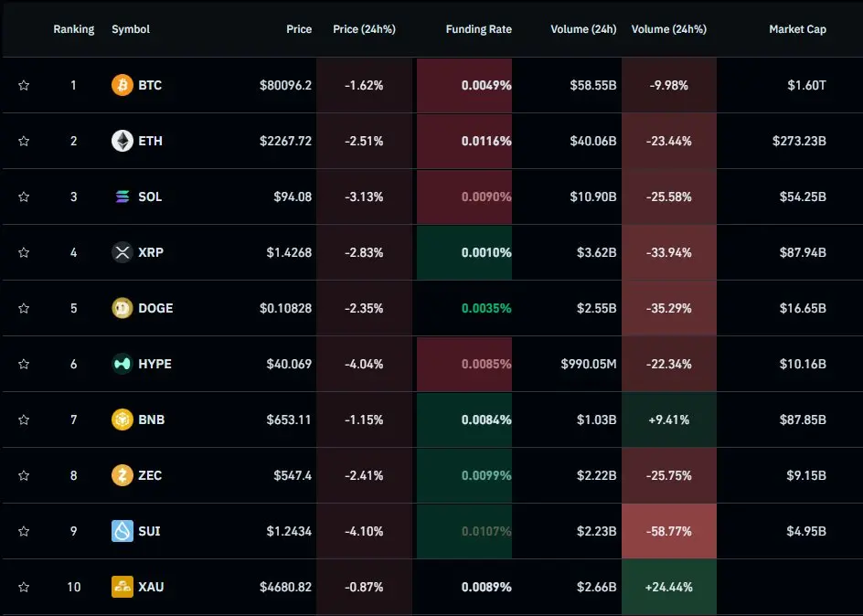
Task: Click the XAU gold bars icon
Action: tap(123, 587)
